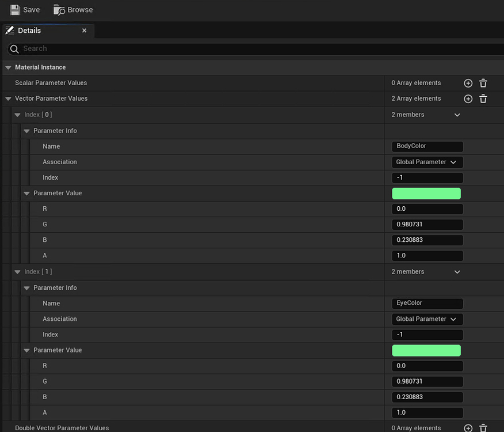Open the Association dropdown for BodyColor

tap(427, 162)
